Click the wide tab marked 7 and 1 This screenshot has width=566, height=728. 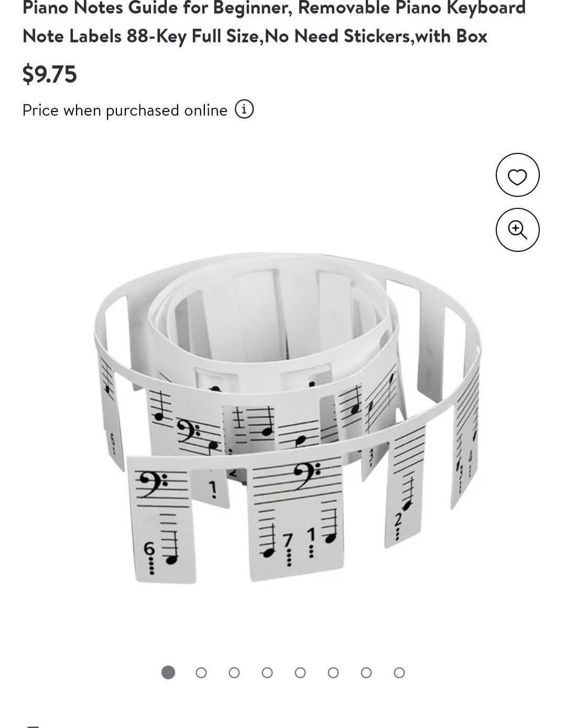pos(298,519)
